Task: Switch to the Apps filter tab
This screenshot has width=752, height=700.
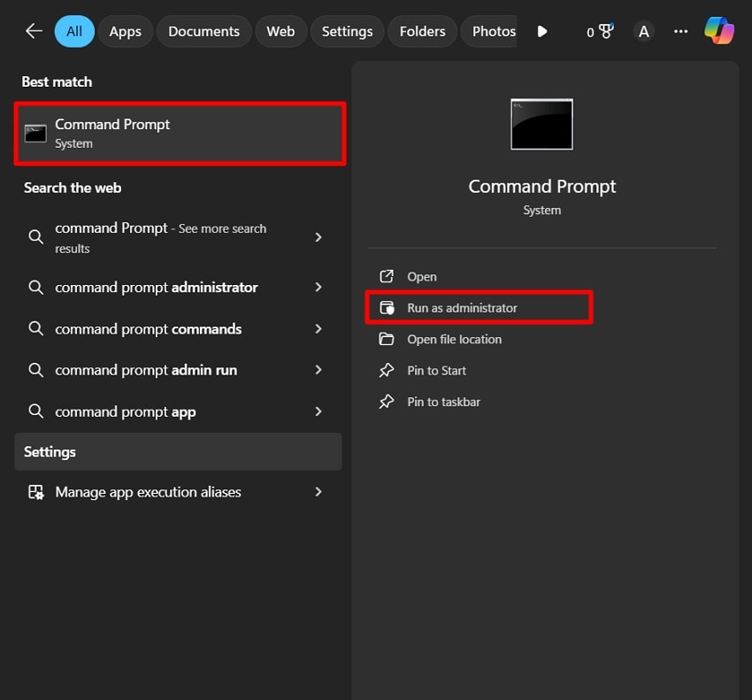Action: (x=125, y=30)
